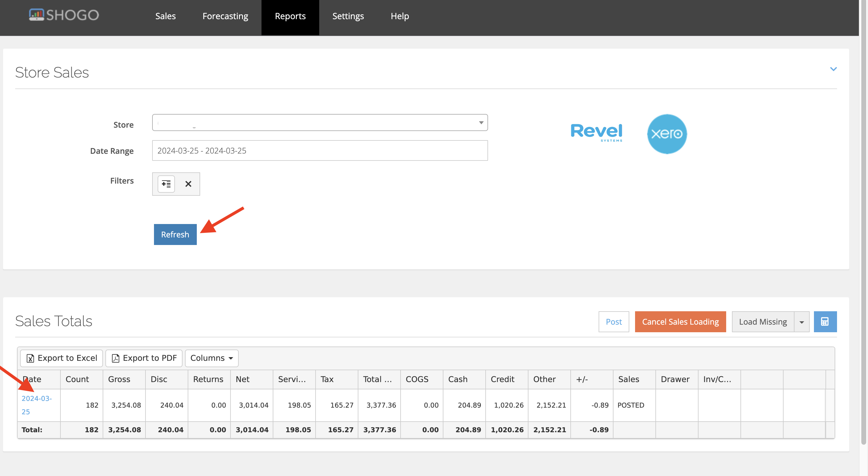868x476 pixels.
Task: Sort by the Total ... column header
Action: pyautogui.click(x=379, y=380)
